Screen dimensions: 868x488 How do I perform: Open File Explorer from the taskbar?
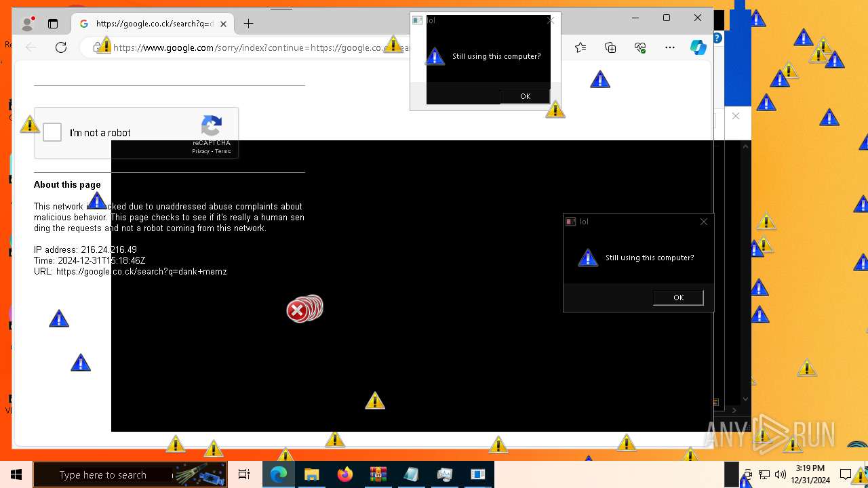click(311, 474)
